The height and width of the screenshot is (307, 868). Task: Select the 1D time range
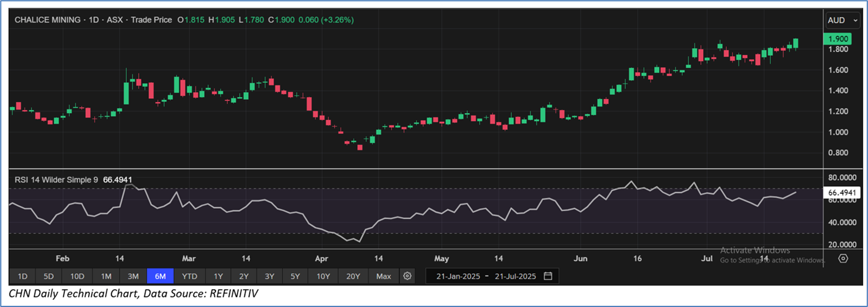tap(23, 276)
